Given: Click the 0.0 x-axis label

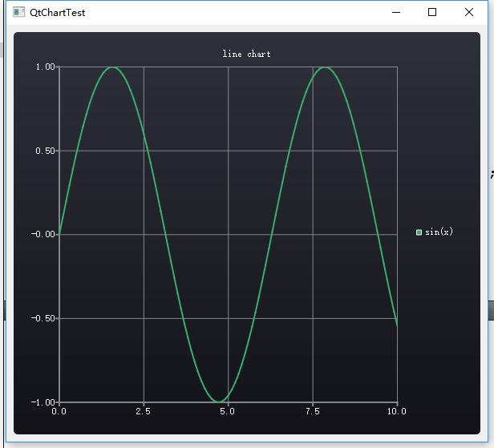Looking at the screenshot, I should [x=59, y=411].
